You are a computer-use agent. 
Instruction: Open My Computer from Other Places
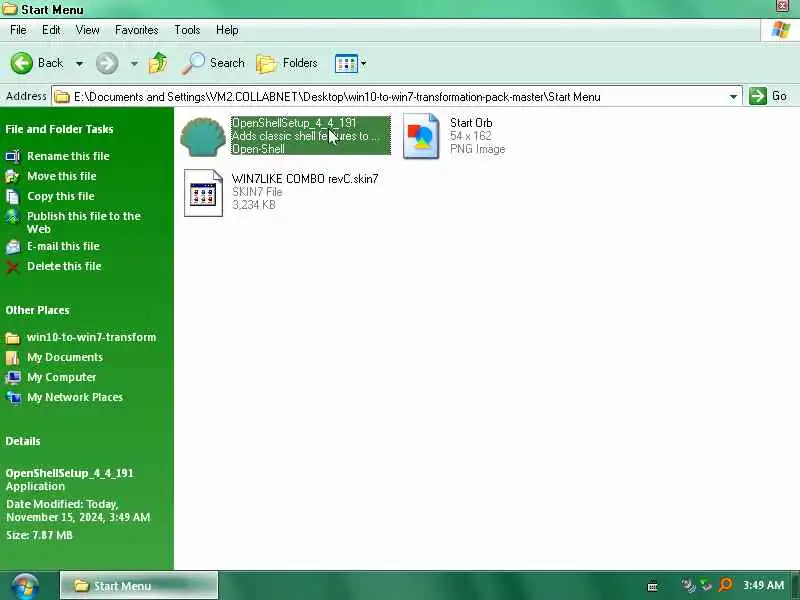[61, 378]
